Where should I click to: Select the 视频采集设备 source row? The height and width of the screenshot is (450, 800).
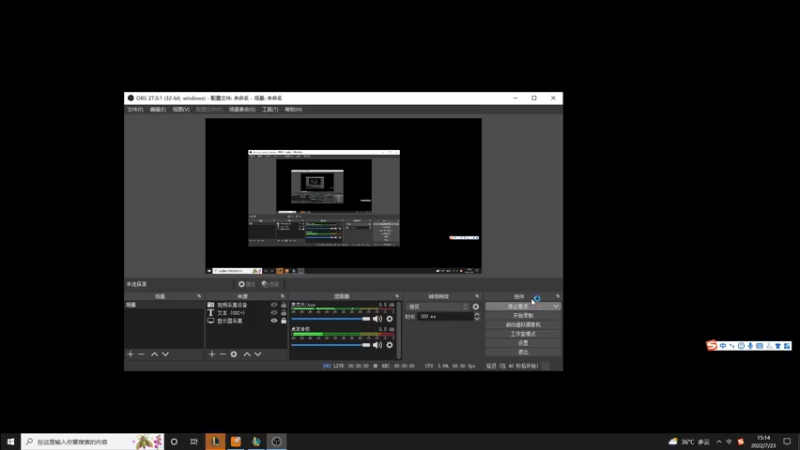tap(246, 305)
